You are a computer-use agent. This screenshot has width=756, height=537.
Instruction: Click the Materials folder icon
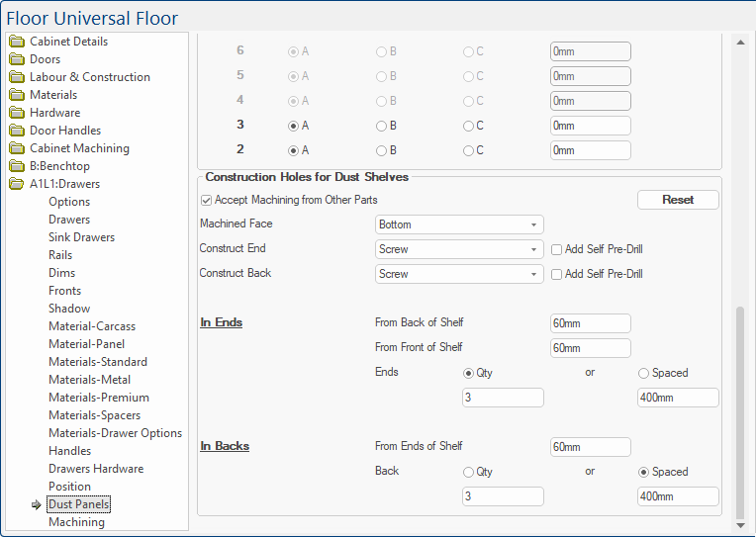click(x=17, y=95)
